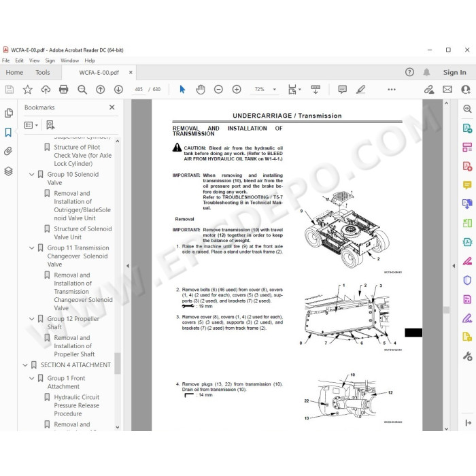Collapse SECTION 4 ATTACHMENT bookmark
The width and height of the screenshot is (476, 476).
tap(25, 365)
